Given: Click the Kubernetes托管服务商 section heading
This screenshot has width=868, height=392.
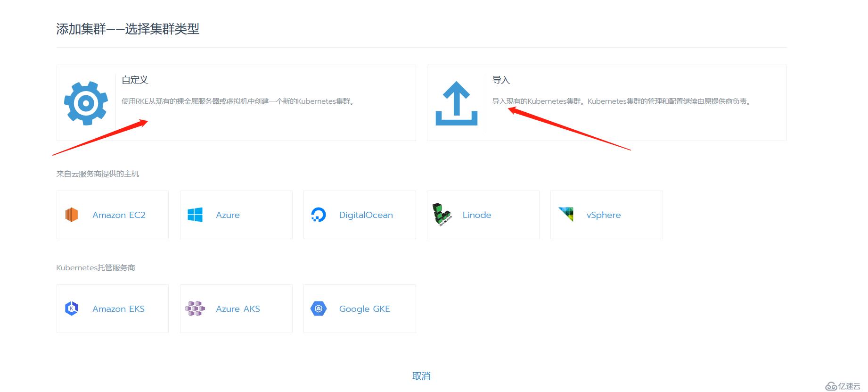Looking at the screenshot, I should point(96,267).
